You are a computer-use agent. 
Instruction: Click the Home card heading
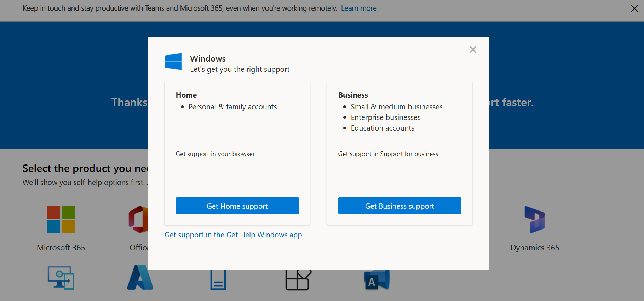point(186,95)
